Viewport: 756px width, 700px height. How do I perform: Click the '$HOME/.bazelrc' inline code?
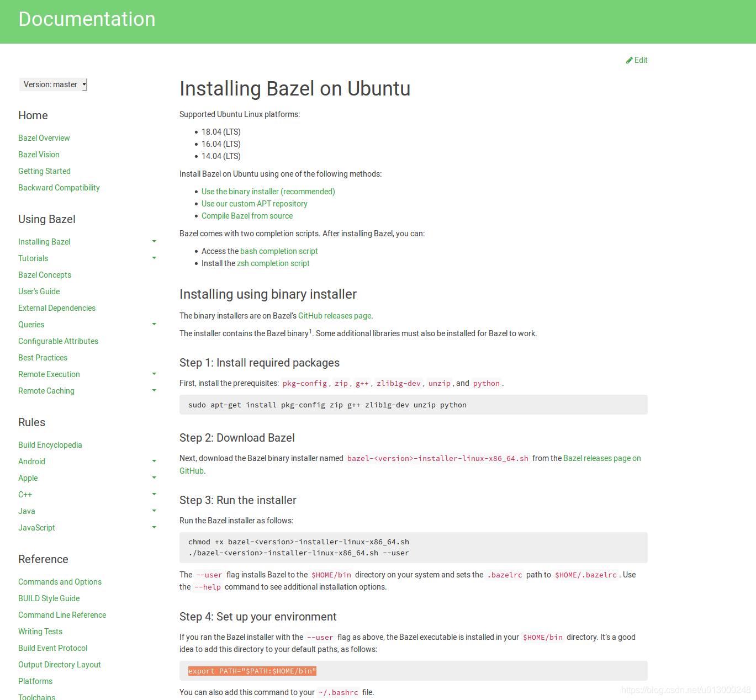coord(585,575)
